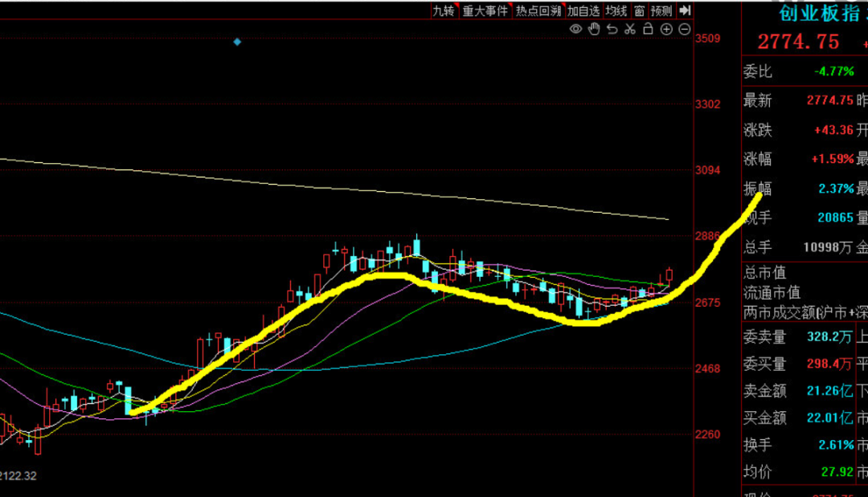This screenshot has height=497, width=868.
Task: Click 委比 value -4.77%
Action: click(x=833, y=71)
